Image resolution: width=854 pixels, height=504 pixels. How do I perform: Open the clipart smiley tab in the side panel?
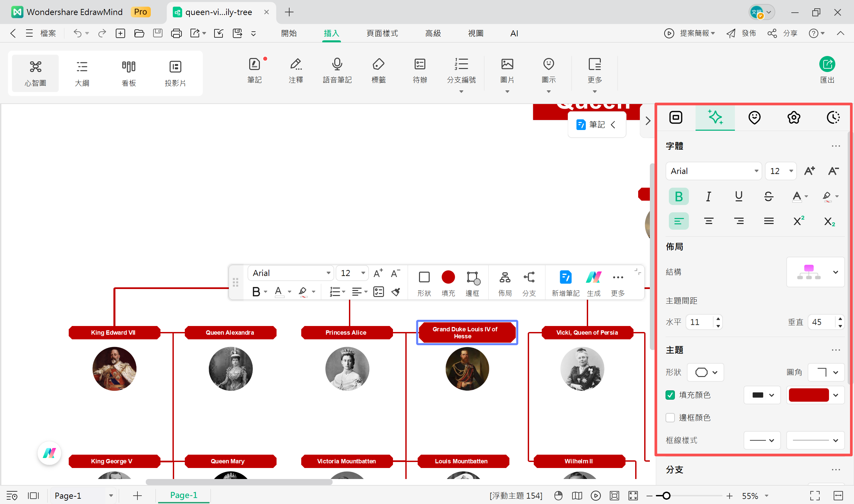tap(754, 118)
